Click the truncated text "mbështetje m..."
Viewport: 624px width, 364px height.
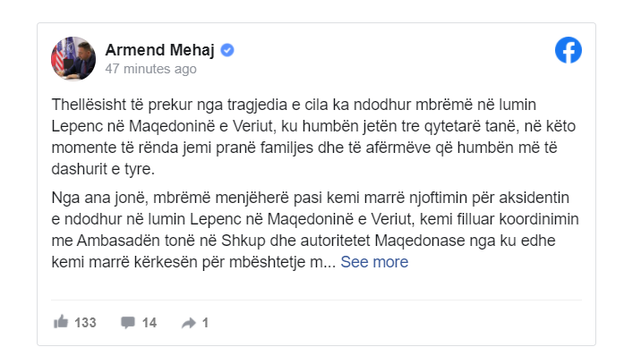[x=284, y=262]
